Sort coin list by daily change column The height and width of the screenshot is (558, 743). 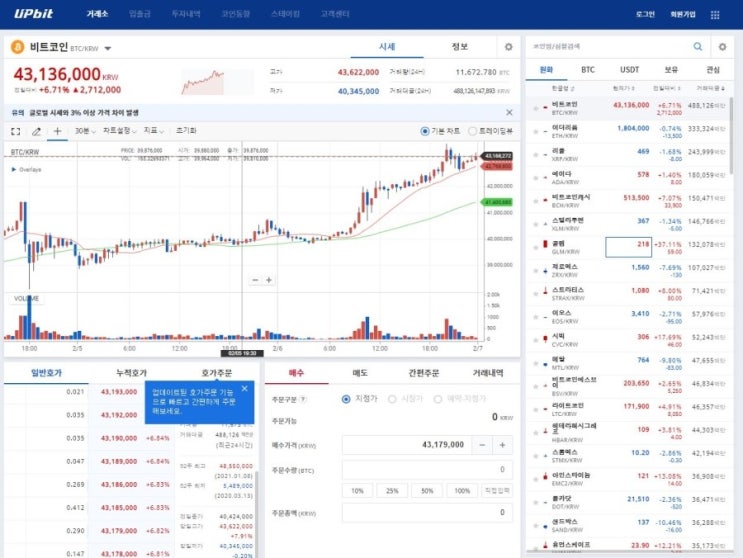click(667, 88)
